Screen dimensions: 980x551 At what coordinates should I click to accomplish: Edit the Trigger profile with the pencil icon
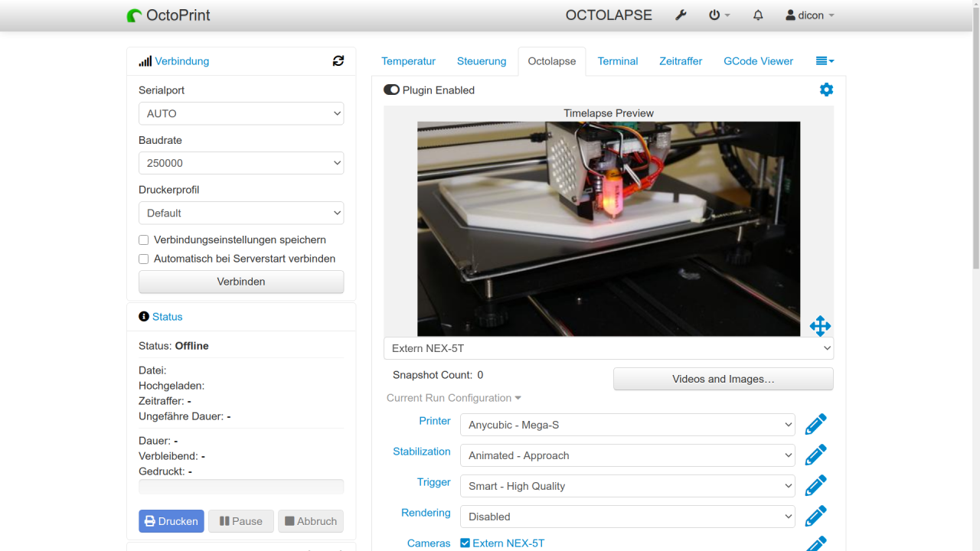pos(815,484)
